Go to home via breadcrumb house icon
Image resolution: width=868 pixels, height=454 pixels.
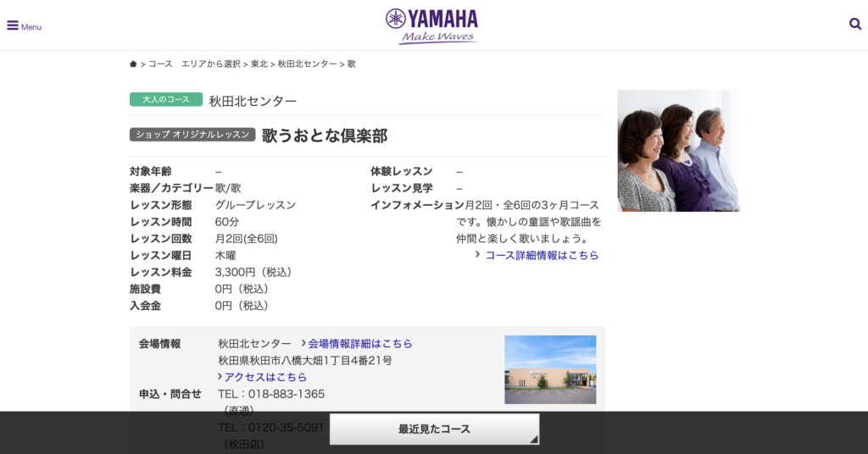point(133,64)
